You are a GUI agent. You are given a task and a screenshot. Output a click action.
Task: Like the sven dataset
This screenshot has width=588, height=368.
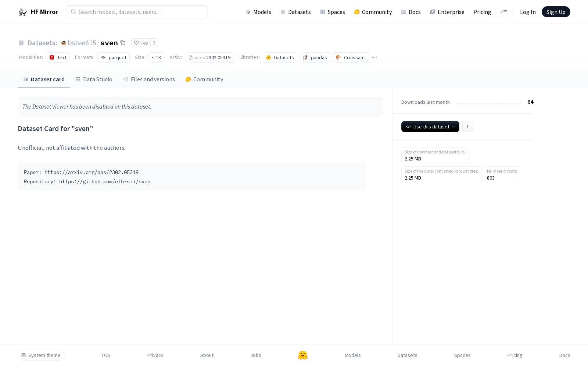(x=141, y=43)
